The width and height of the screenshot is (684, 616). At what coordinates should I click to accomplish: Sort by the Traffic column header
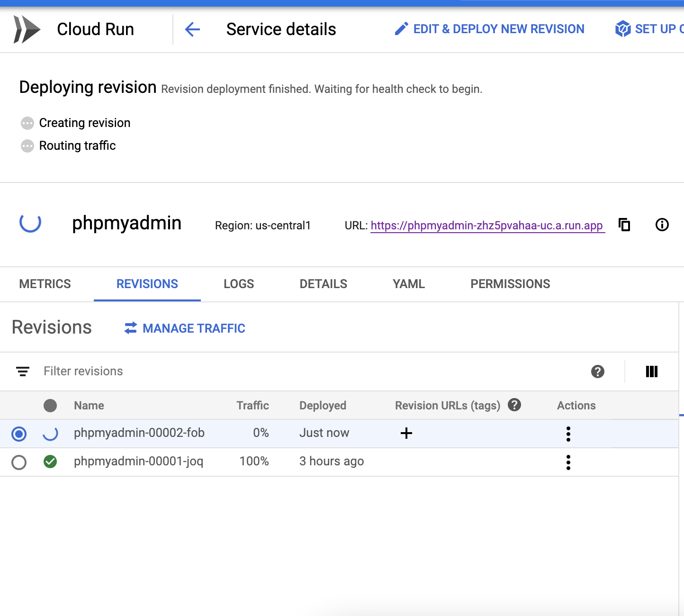tap(252, 406)
